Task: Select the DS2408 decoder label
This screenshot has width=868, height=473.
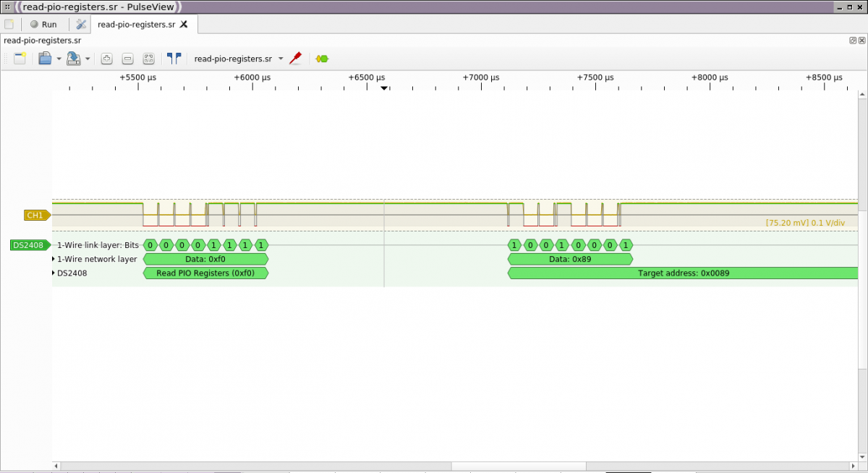Action: [30, 245]
